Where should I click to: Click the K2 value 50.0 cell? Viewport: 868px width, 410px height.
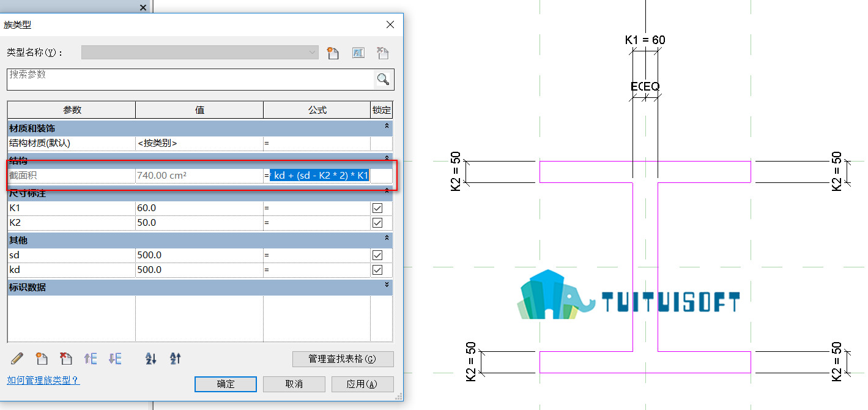[x=199, y=223]
